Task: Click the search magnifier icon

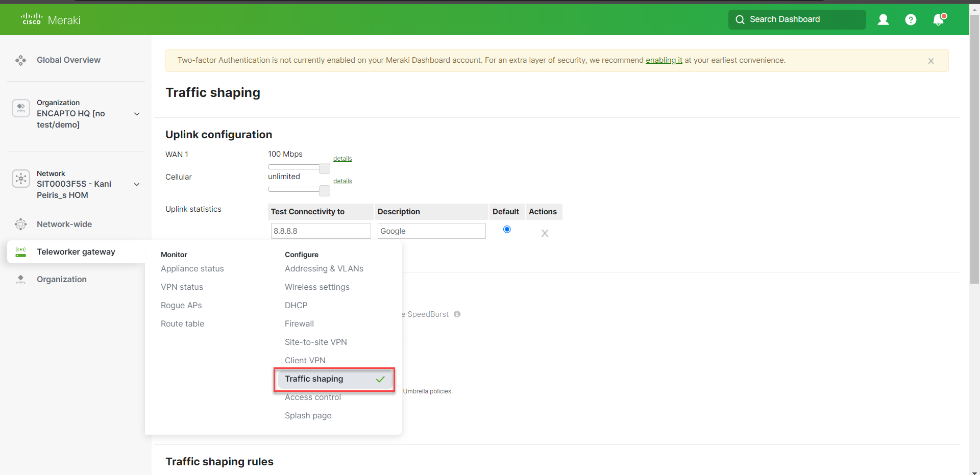Action: (740, 19)
